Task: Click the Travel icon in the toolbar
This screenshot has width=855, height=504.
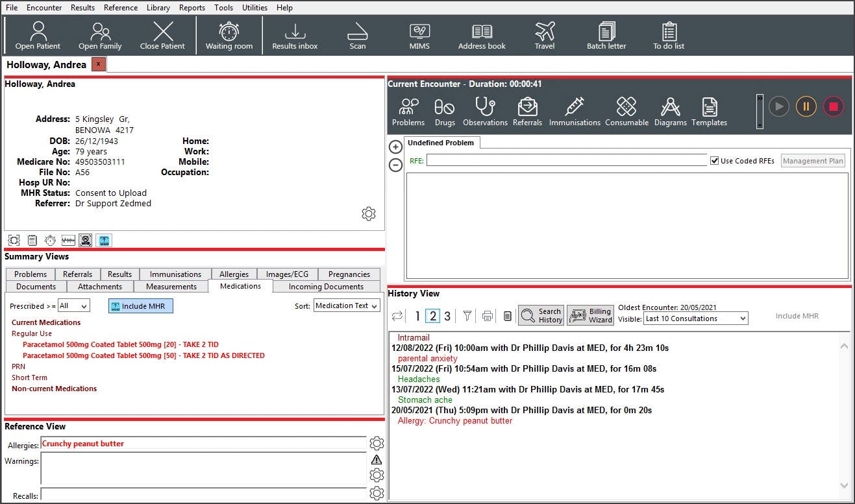Action: click(544, 34)
